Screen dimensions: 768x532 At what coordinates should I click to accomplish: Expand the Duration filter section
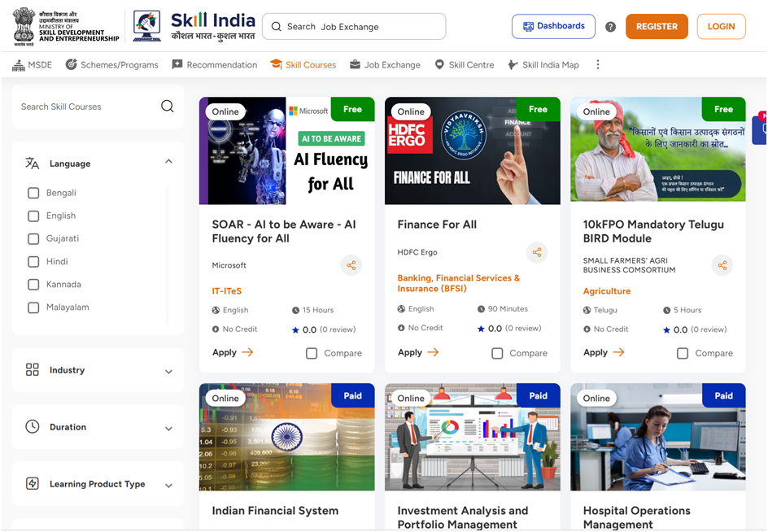point(168,429)
